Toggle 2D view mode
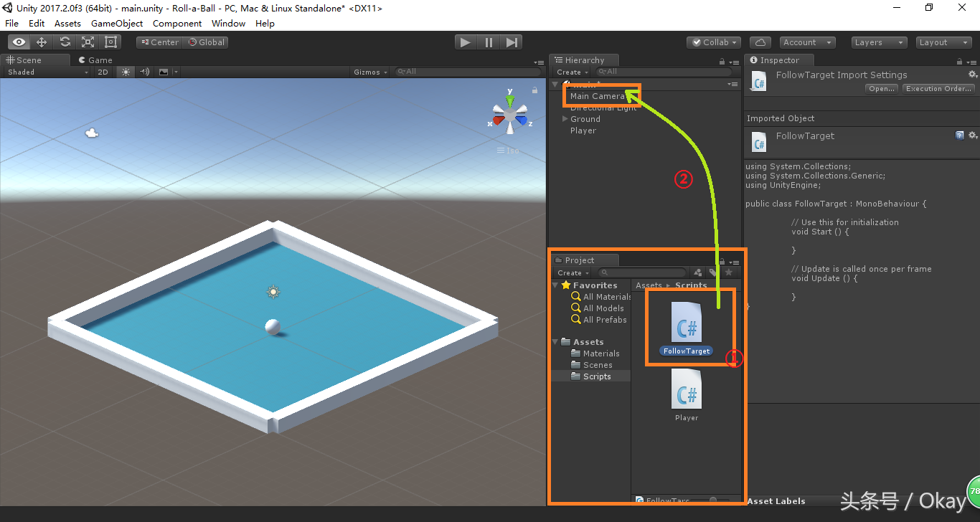The image size is (980, 522). point(103,72)
